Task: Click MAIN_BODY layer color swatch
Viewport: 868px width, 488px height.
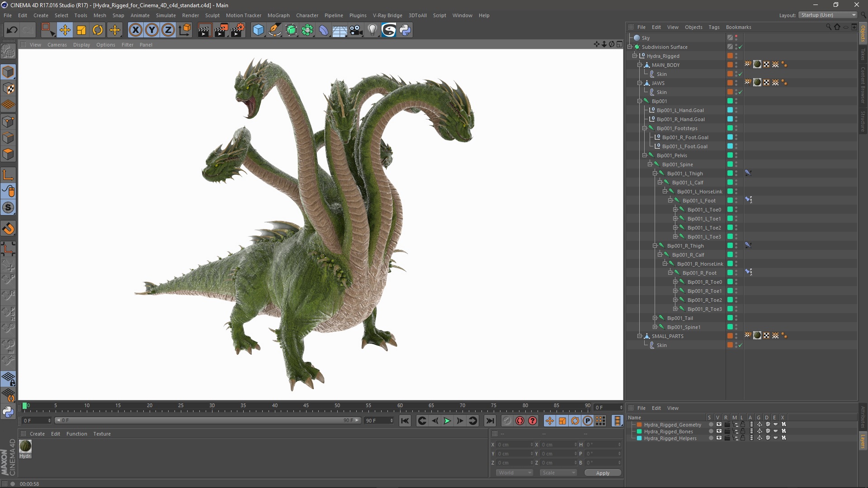Action: (x=730, y=65)
